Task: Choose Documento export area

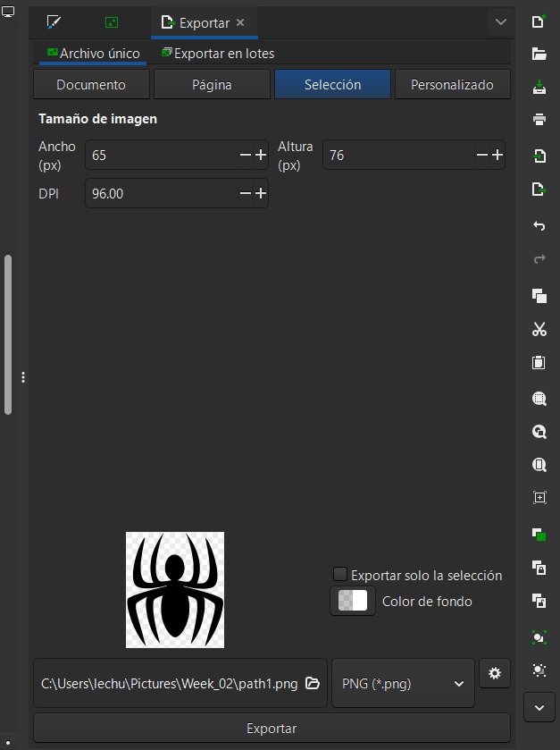Action: 91,85
